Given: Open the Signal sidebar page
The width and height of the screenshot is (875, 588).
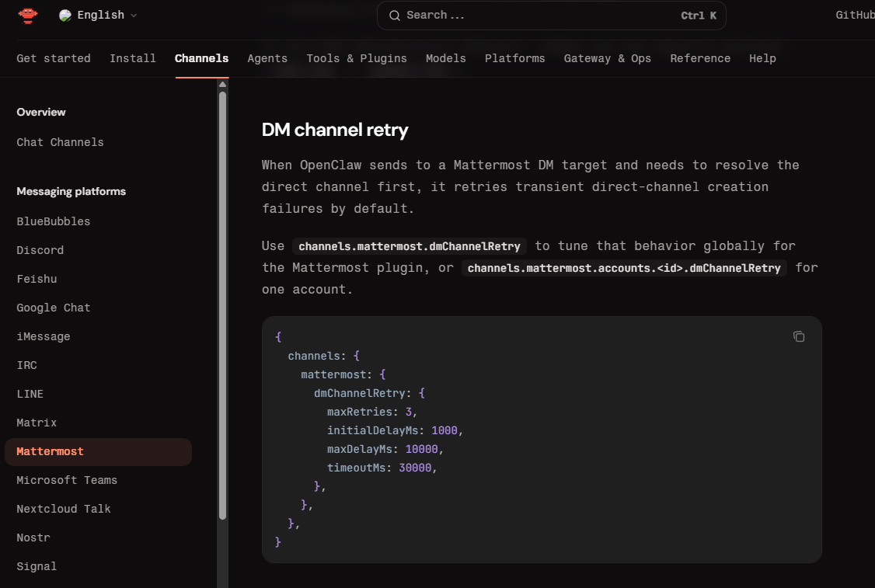Looking at the screenshot, I should pyautogui.click(x=37, y=567).
